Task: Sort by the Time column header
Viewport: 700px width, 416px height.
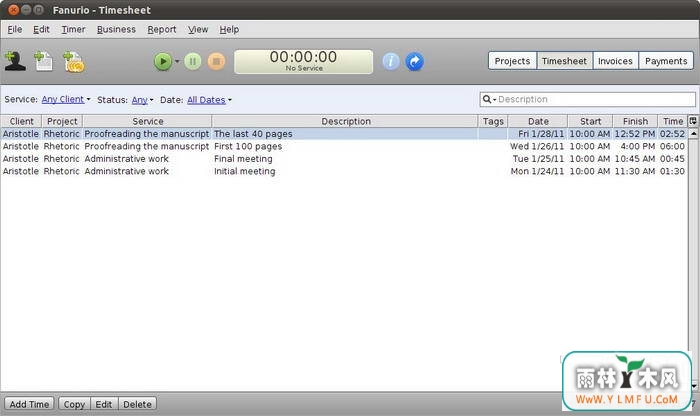Action: tap(673, 121)
